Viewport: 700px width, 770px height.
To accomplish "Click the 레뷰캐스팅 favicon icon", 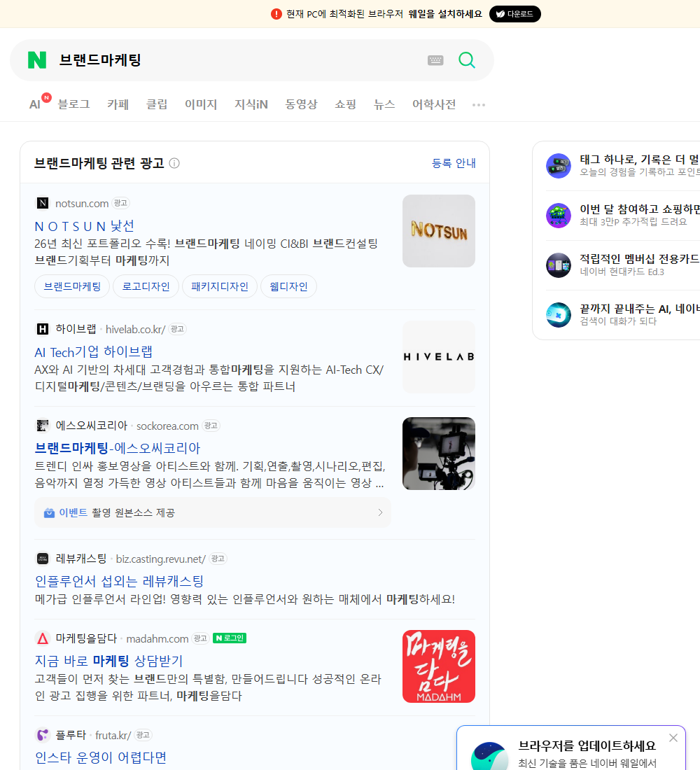I will pos(43,559).
